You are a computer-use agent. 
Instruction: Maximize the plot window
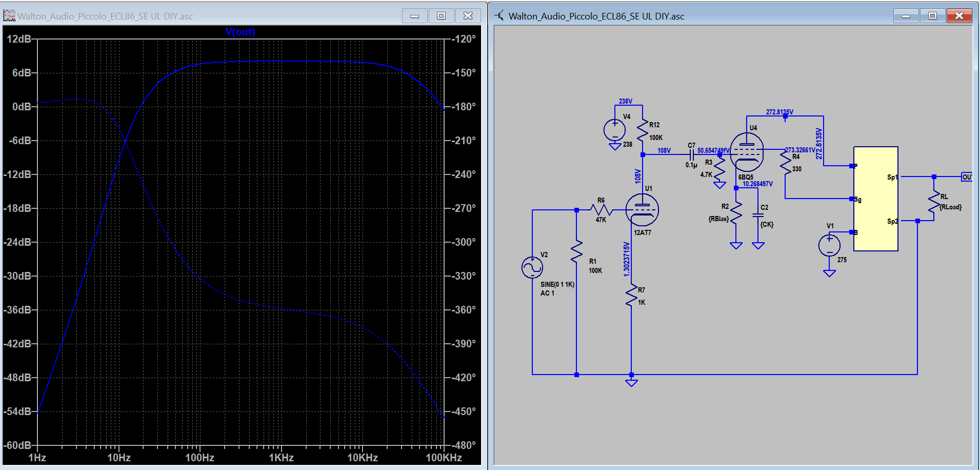click(441, 15)
